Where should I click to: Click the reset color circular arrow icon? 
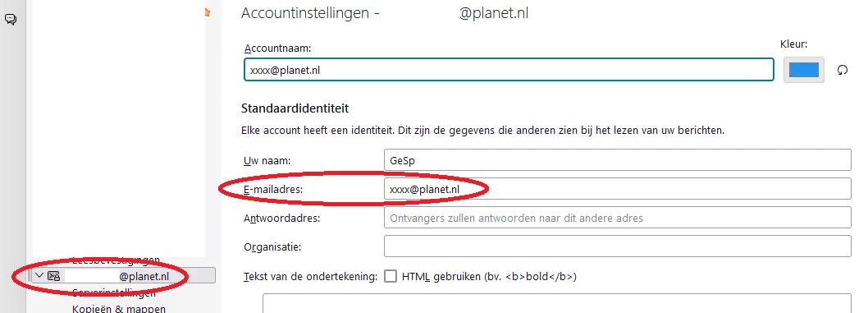[843, 70]
